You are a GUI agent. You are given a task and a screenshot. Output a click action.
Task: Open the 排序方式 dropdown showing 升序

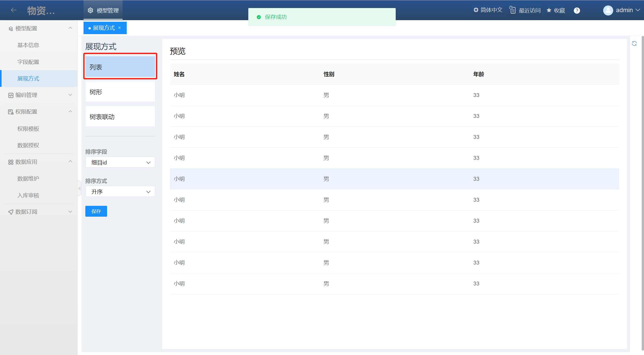120,192
